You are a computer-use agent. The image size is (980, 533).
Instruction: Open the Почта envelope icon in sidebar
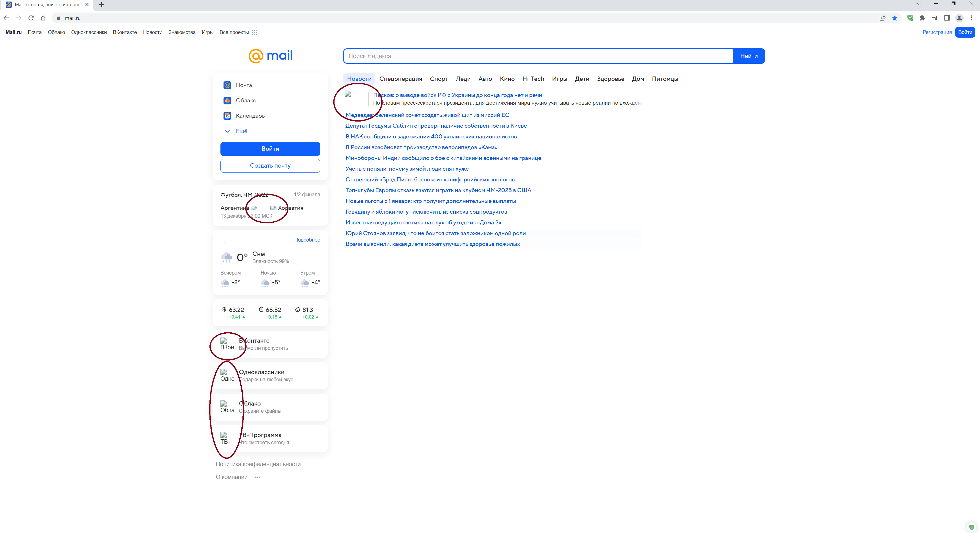pos(227,85)
